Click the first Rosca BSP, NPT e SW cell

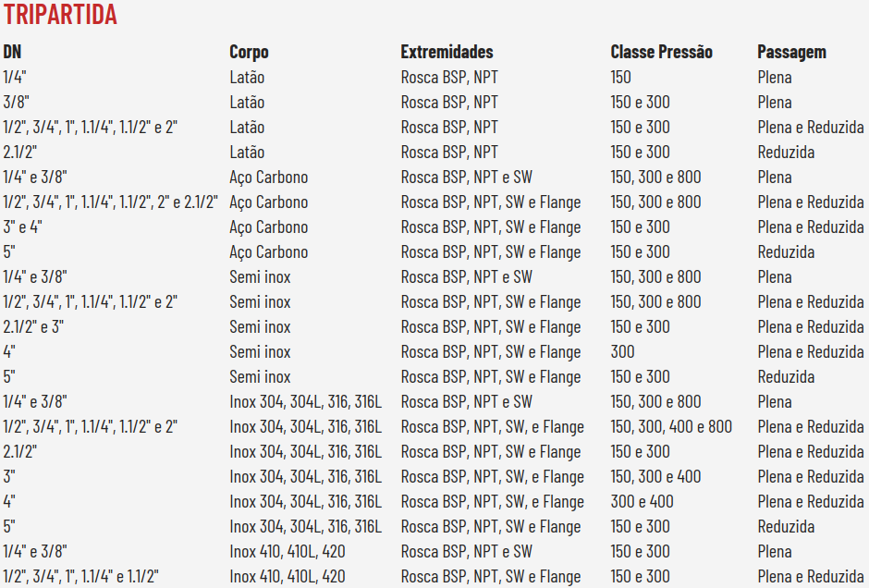pyautogui.click(x=466, y=178)
